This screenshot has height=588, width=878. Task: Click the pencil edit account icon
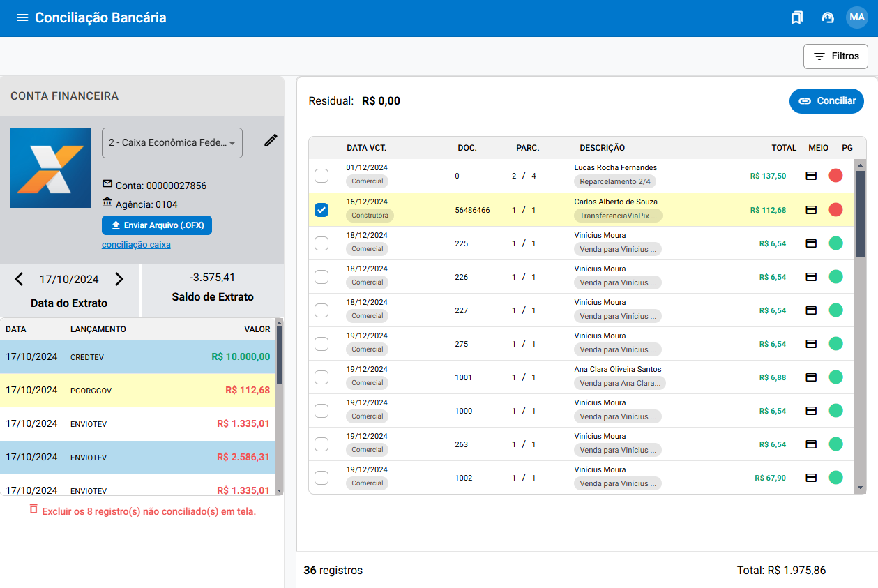pos(271,141)
